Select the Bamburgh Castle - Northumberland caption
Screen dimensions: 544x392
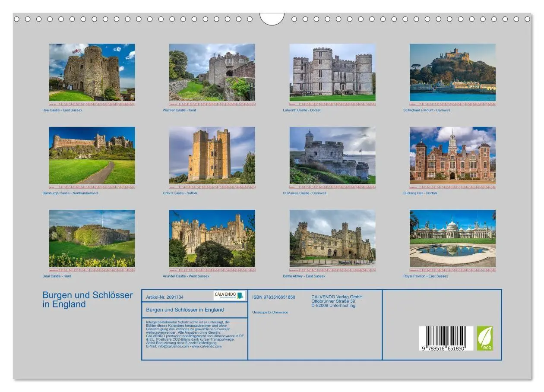(x=71, y=193)
